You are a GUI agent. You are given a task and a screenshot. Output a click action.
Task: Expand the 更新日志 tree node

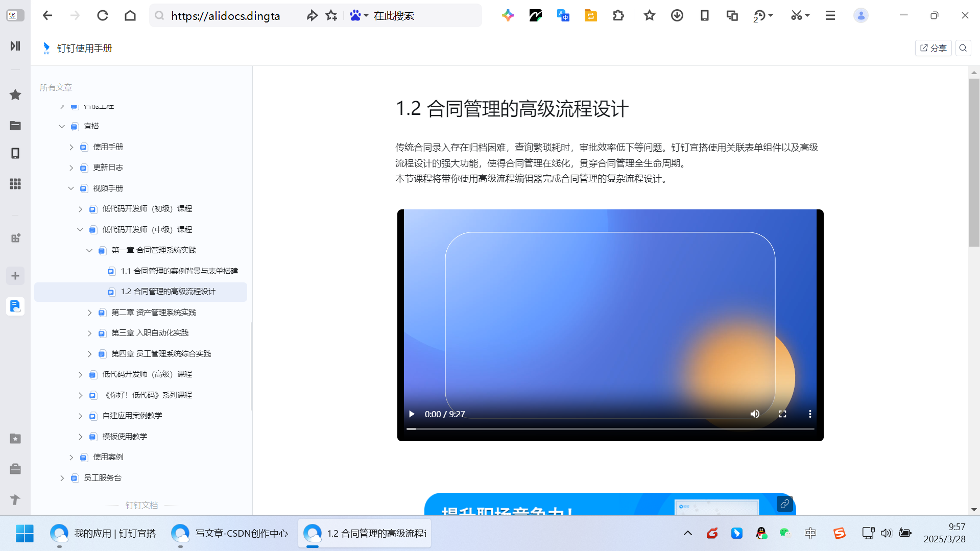[x=71, y=167]
